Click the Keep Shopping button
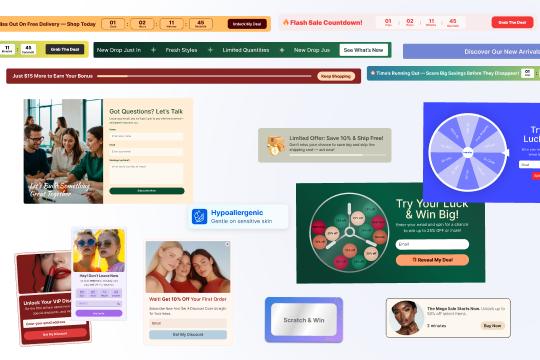 click(x=336, y=76)
